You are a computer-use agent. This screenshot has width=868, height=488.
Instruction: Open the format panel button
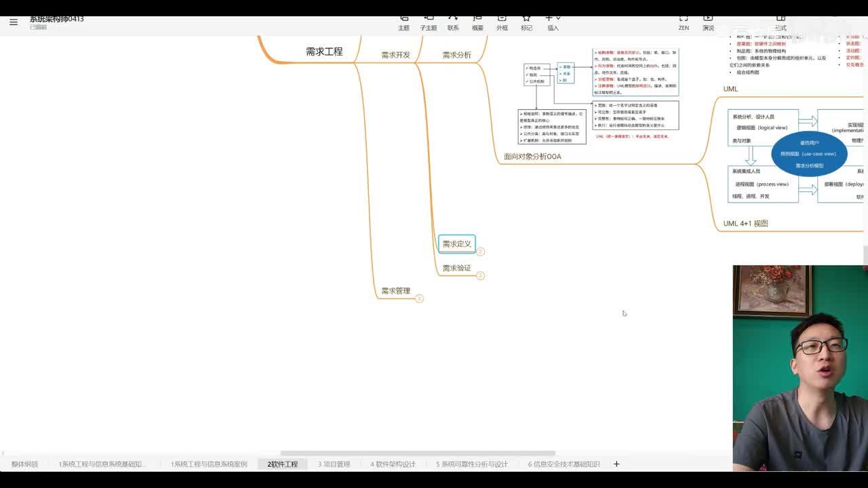tap(781, 22)
